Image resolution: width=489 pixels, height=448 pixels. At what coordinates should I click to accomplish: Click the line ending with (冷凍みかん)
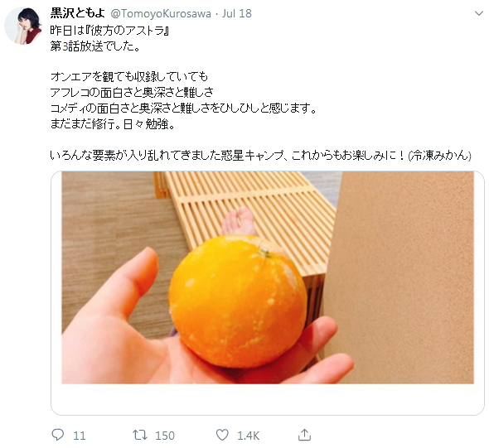261,156
